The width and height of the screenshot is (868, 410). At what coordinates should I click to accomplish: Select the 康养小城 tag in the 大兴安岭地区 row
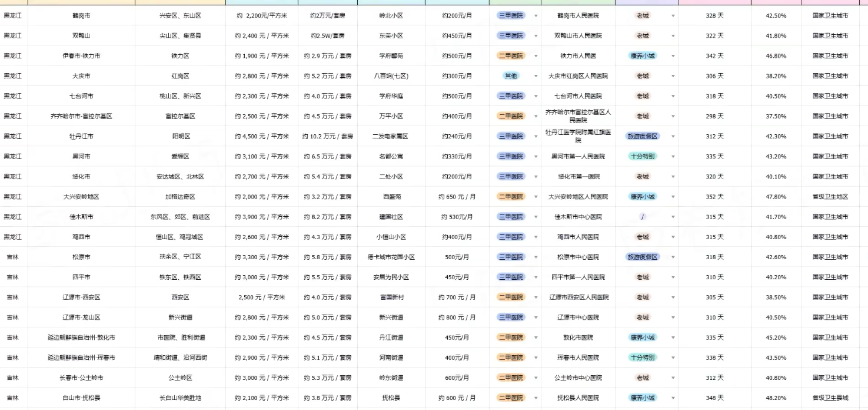tap(642, 197)
